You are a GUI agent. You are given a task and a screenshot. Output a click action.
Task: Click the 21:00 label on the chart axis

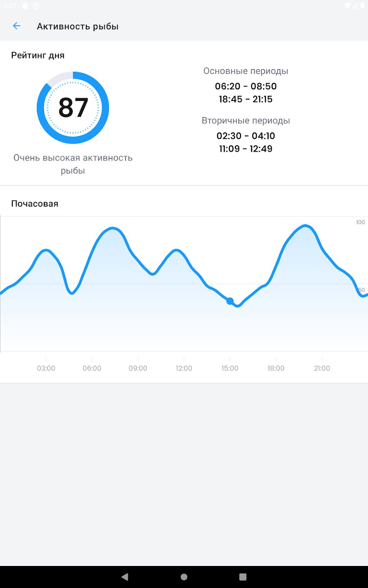322,368
